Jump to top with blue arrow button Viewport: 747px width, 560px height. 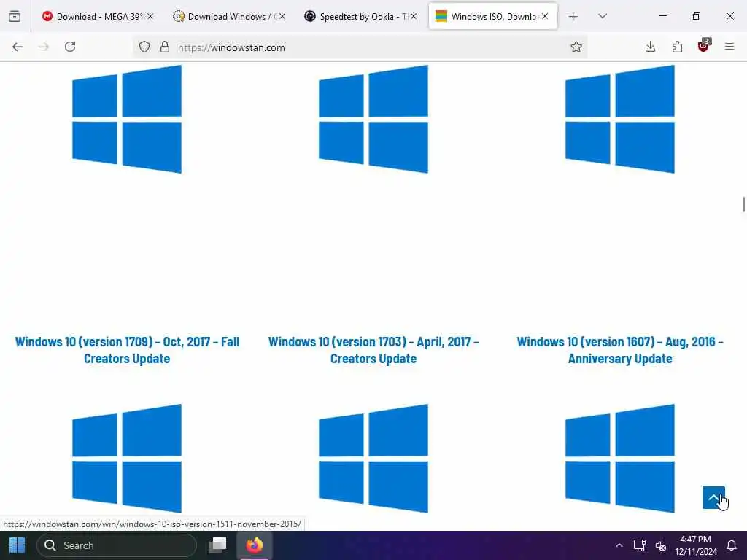[713, 497]
